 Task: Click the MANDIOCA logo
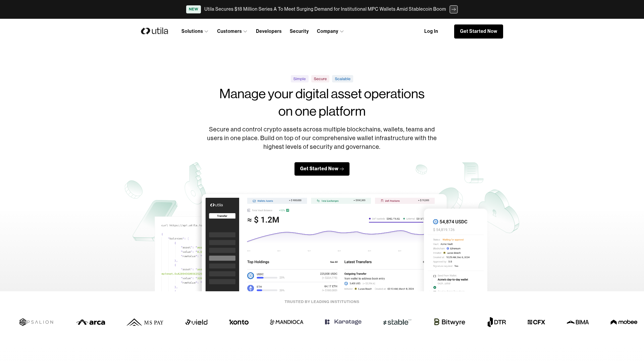287,322
